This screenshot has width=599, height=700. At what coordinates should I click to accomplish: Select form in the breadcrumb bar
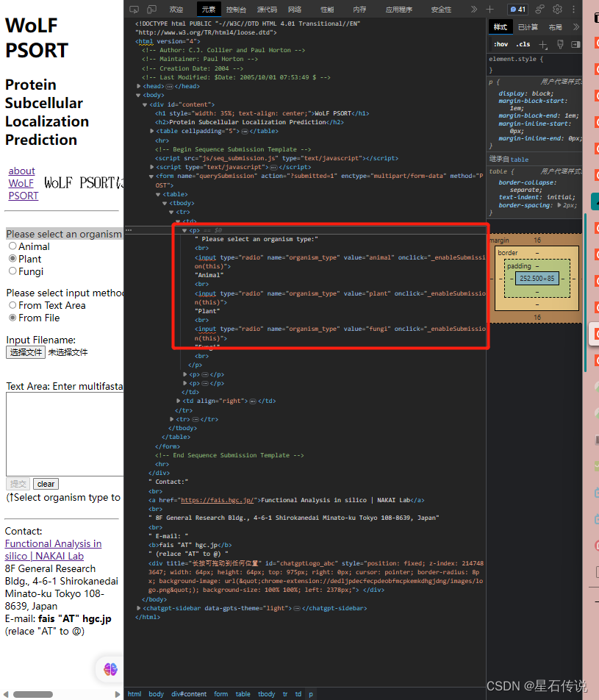[x=220, y=694]
